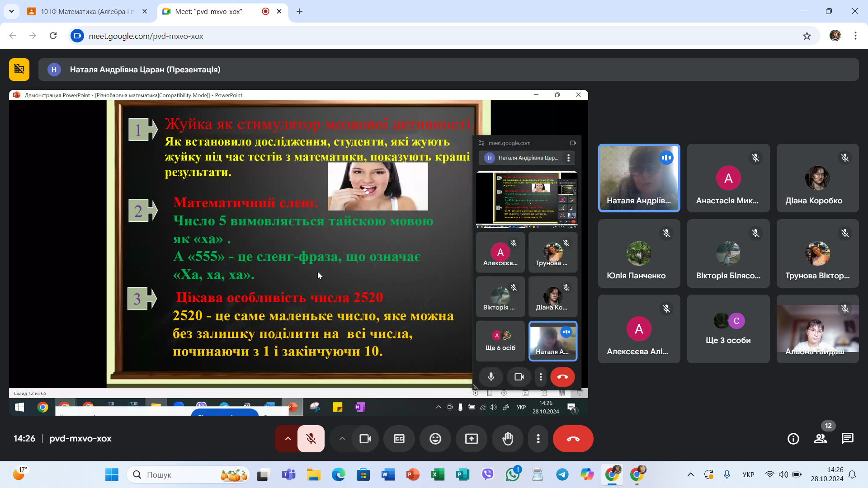Open meeting details info icon
Image resolution: width=868 pixels, height=488 pixels.
point(793,439)
